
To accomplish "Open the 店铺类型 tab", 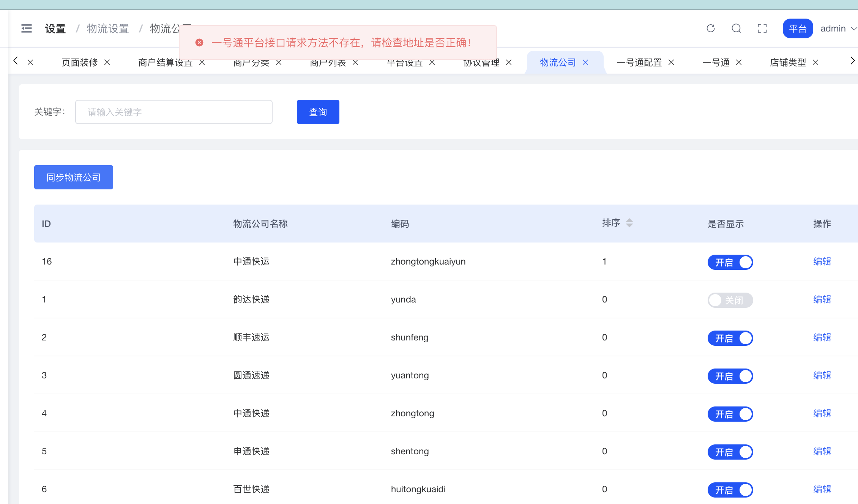I will [788, 62].
